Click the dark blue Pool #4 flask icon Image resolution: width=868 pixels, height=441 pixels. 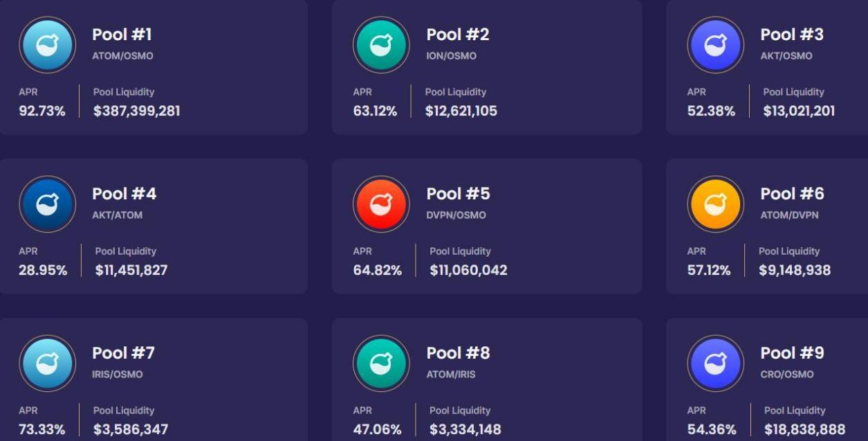click(47, 204)
